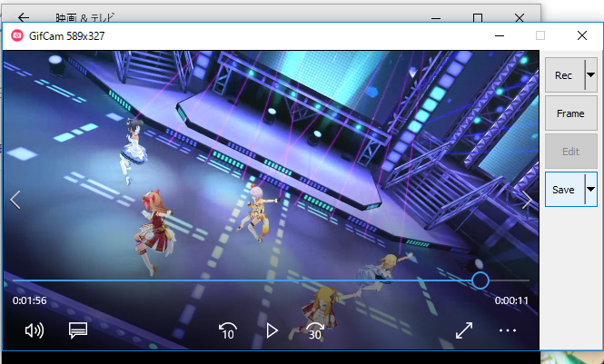Close the GifCam window
Screen dimensions: 604x364
[582, 35]
